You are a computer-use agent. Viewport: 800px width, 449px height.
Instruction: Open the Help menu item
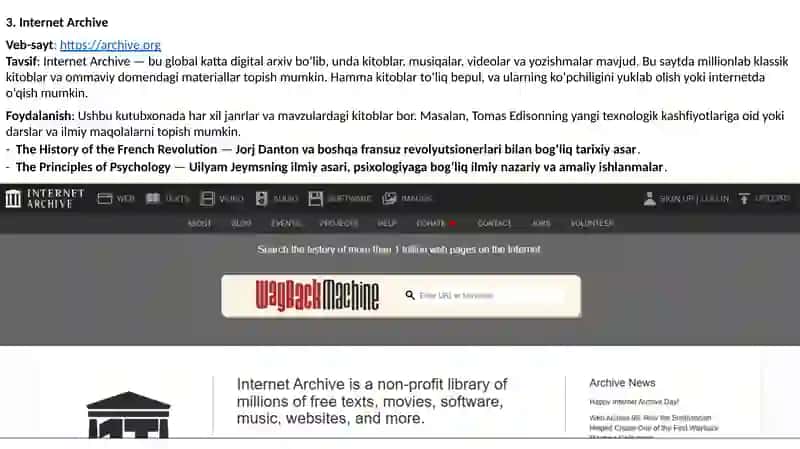(387, 223)
